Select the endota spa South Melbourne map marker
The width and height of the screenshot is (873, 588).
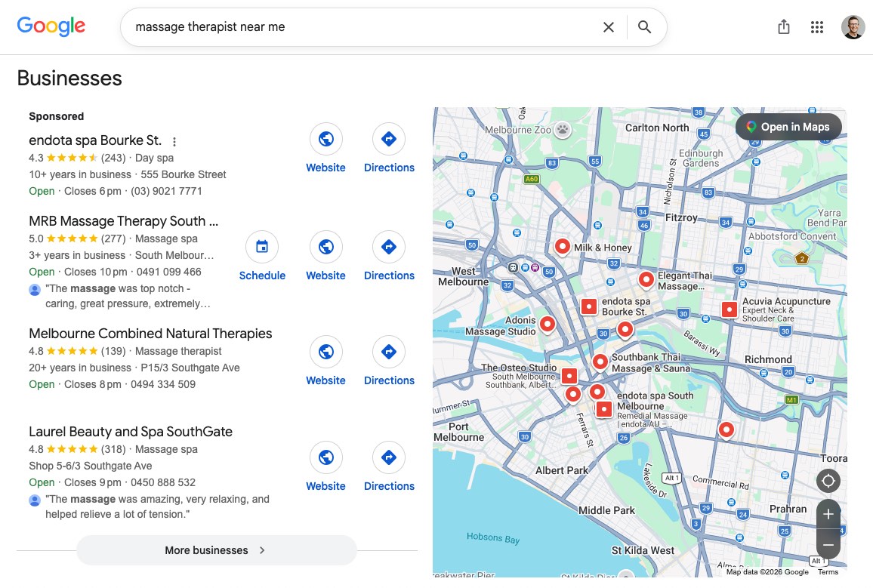tap(604, 409)
